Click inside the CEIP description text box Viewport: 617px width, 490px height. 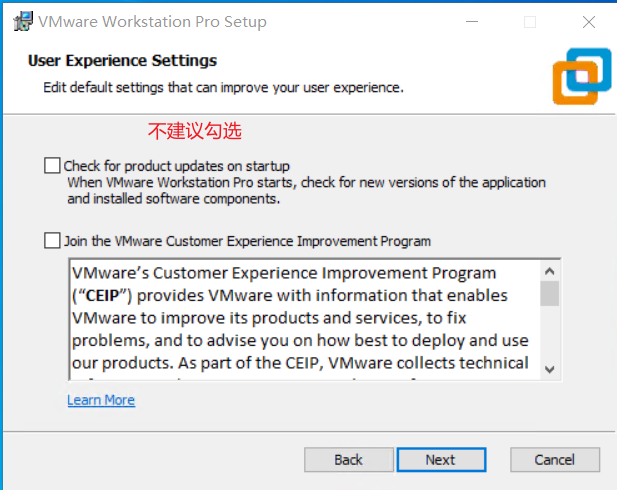300,320
